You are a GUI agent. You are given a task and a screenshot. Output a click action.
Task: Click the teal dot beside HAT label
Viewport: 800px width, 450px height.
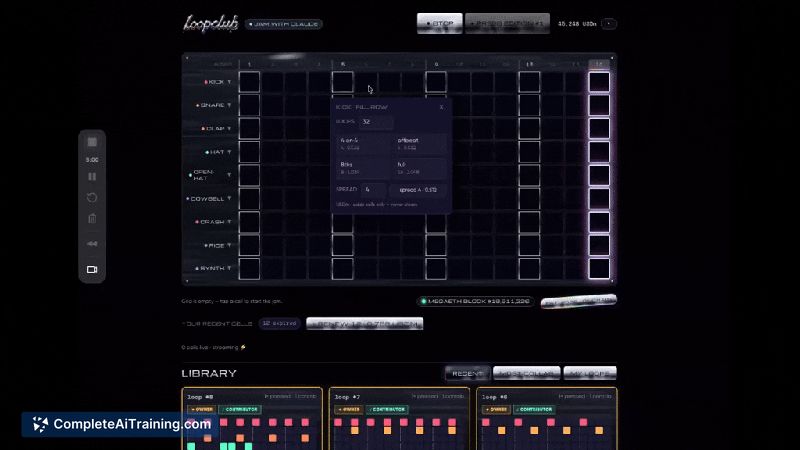(207, 152)
